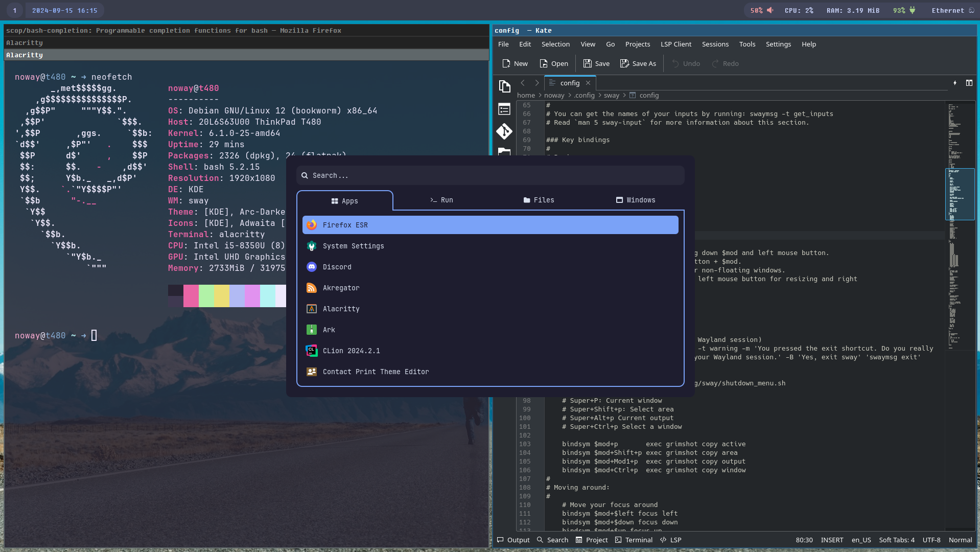Viewport: 980px width, 552px height.
Task: Open Contact Print Theme Editor entry
Action: point(491,372)
